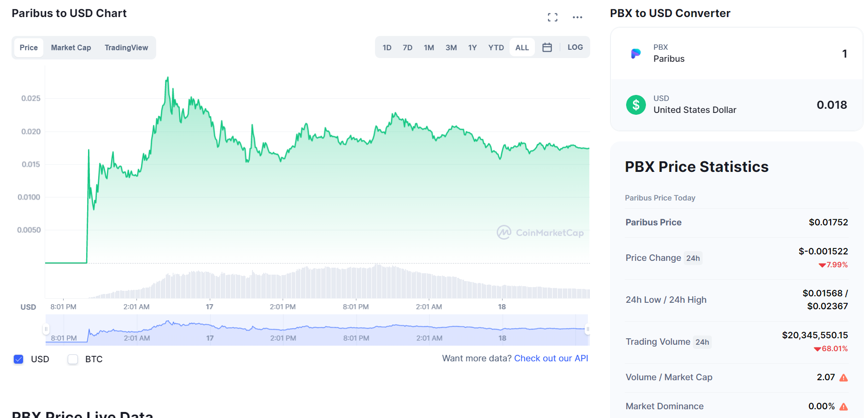The image size is (868, 418).
Task: Open the calendar date range picker
Action: pyautogui.click(x=547, y=47)
